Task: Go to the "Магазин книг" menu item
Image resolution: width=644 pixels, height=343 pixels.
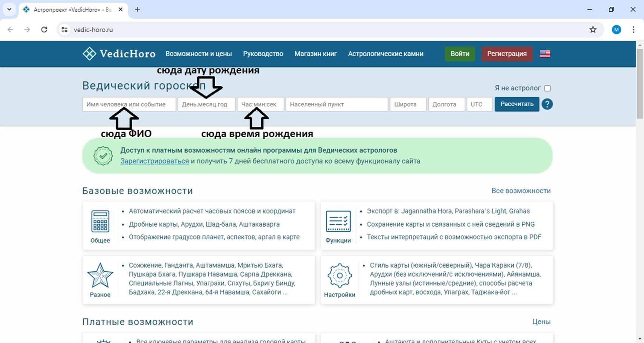Action: click(316, 54)
